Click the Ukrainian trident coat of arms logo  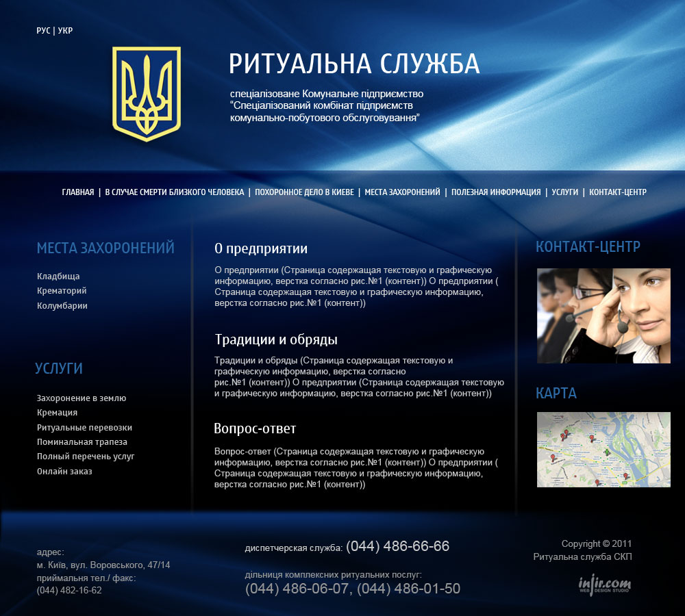click(147, 94)
